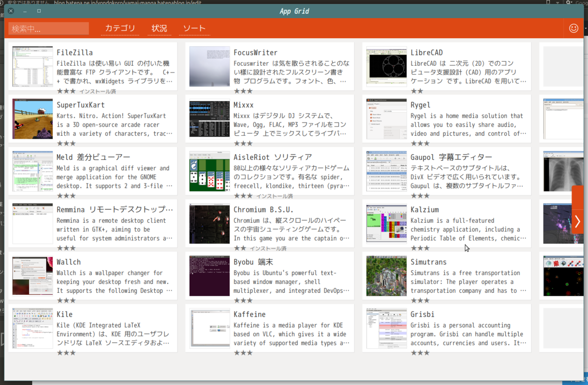Select the Kalzium title text
The height and width of the screenshot is (385, 588).
tap(424, 209)
